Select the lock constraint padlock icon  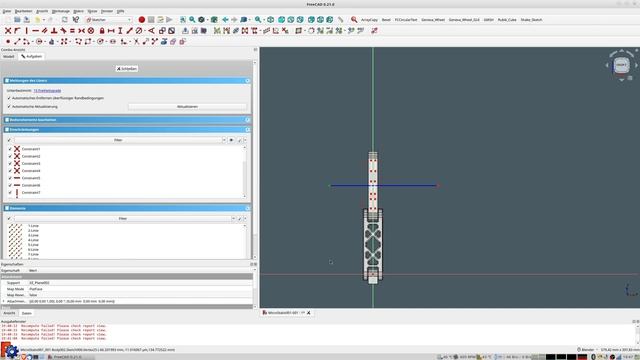[102, 31]
